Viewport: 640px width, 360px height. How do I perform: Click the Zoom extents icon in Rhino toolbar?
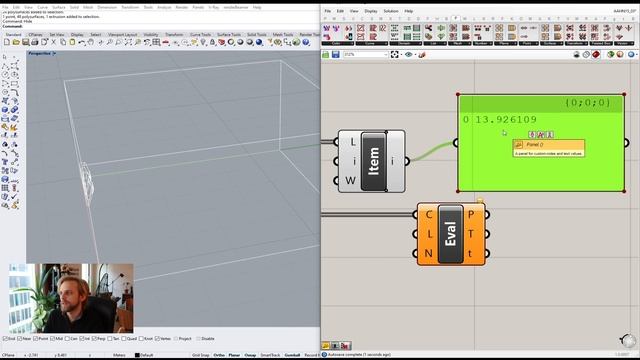(x=128, y=42)
